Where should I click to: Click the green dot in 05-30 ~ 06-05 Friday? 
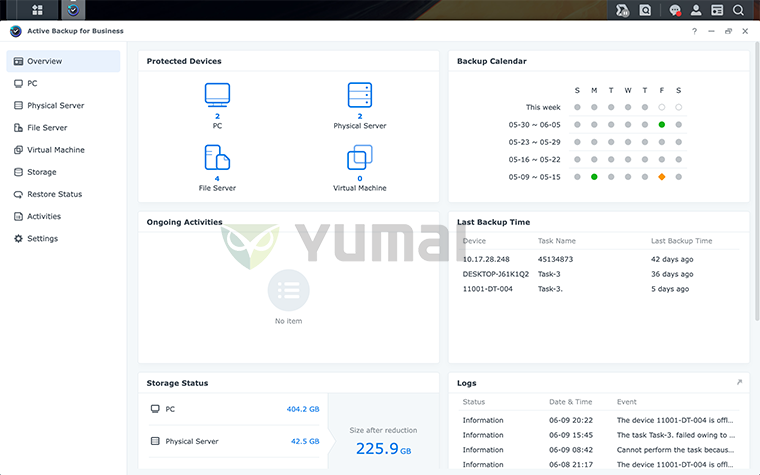tap(662, 125)
